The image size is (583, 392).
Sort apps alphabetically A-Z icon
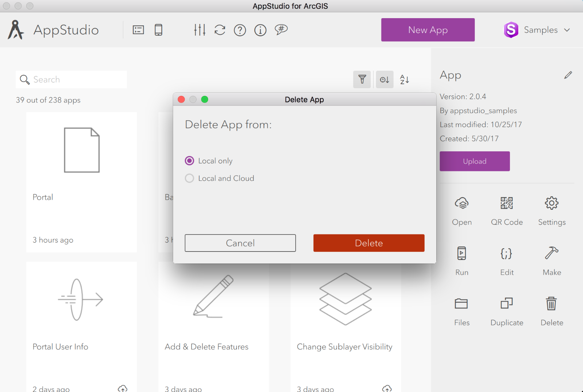[x=405, y=79]
